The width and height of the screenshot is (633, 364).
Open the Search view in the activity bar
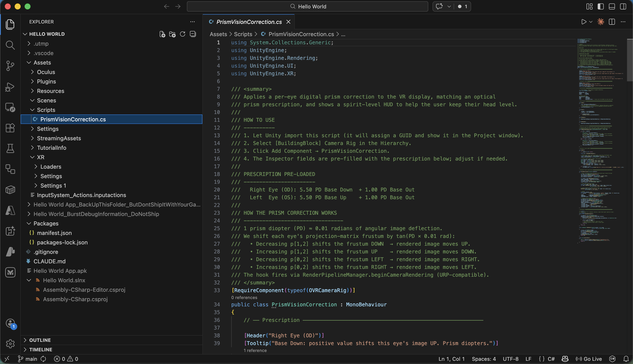[x=10, y=45]
